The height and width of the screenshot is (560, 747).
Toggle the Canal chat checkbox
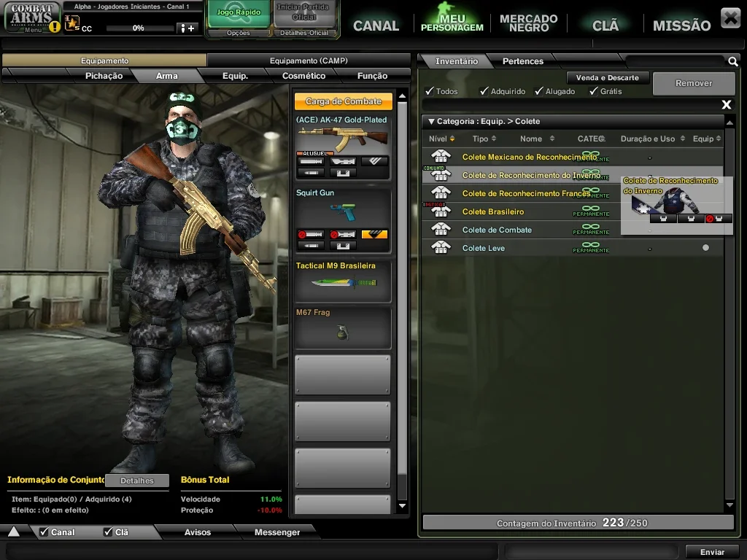click(44, 532)
